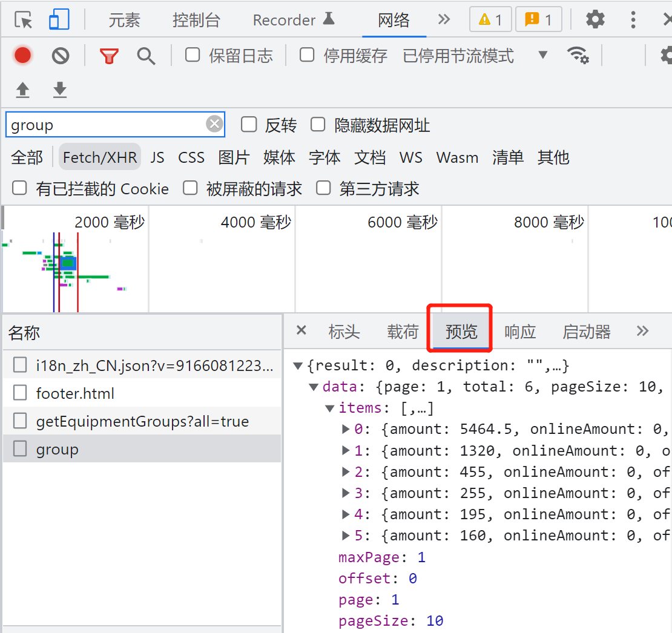Open DevTools settings gear
Viewport: 672px width, 633px height.
(595, 19)
